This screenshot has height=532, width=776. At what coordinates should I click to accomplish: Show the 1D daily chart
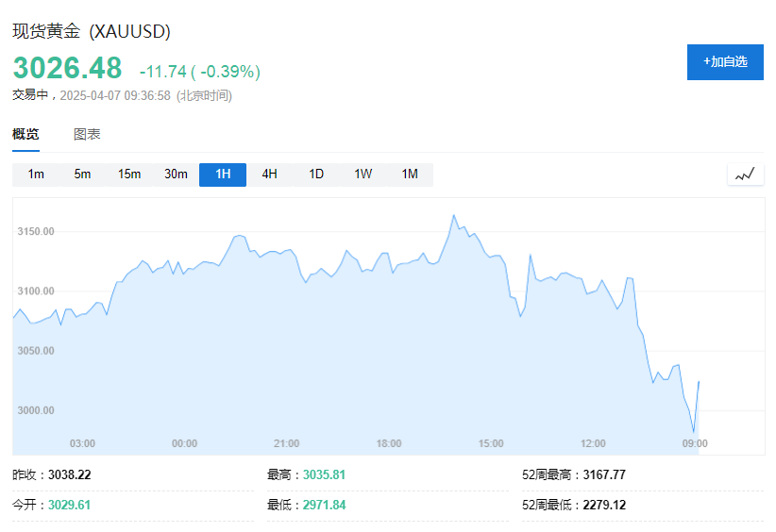tap(316, 175)
